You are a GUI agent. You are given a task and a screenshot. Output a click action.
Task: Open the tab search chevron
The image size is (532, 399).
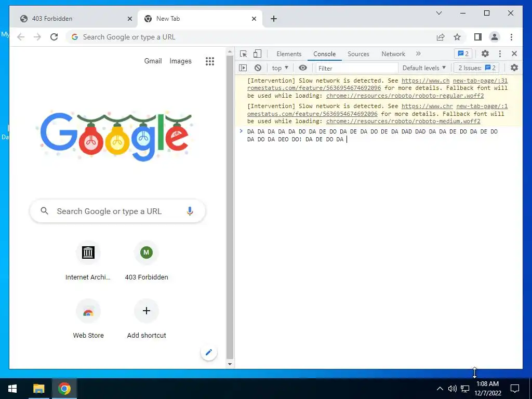(438, 13)
